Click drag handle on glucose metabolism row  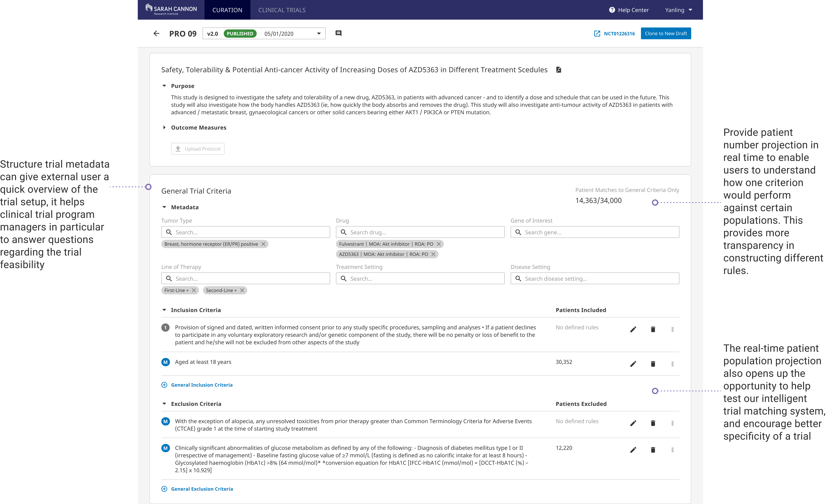(x=672, y=450)
